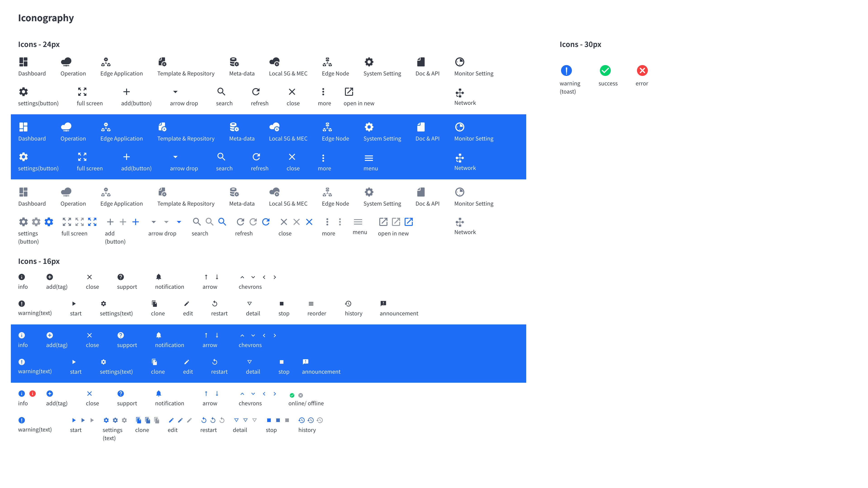Click the dark add(tag) plus circle icon
This screenshot has height=488, width=868.
pos(50,277)
